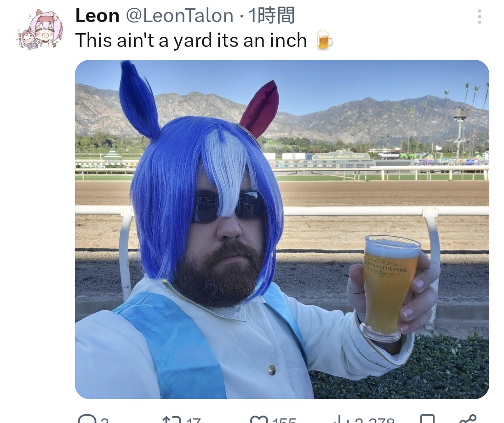Open the three-dot more options menu
This screenshot has width=504, height=423.
pyautogui.click(x=479, y=17)
